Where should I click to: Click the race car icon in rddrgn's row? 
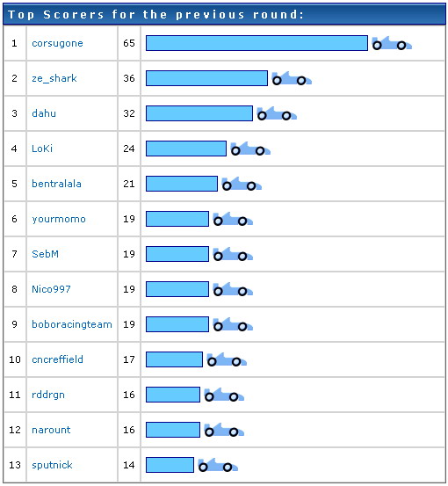(x=224, y=395)
